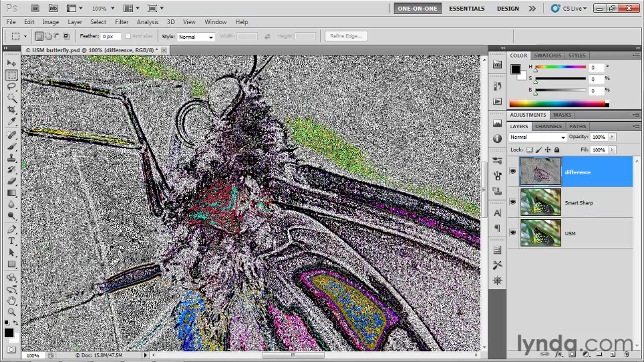This screenshot has width=644, height=362.
Task: Open the Opacity slider arrow
Action: pos(612,137)
